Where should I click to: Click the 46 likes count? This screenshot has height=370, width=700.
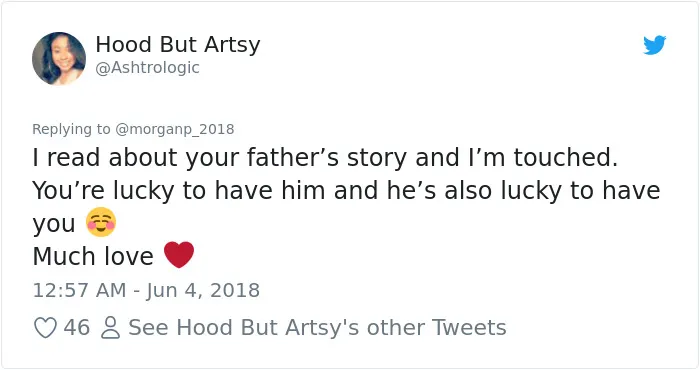76,328
